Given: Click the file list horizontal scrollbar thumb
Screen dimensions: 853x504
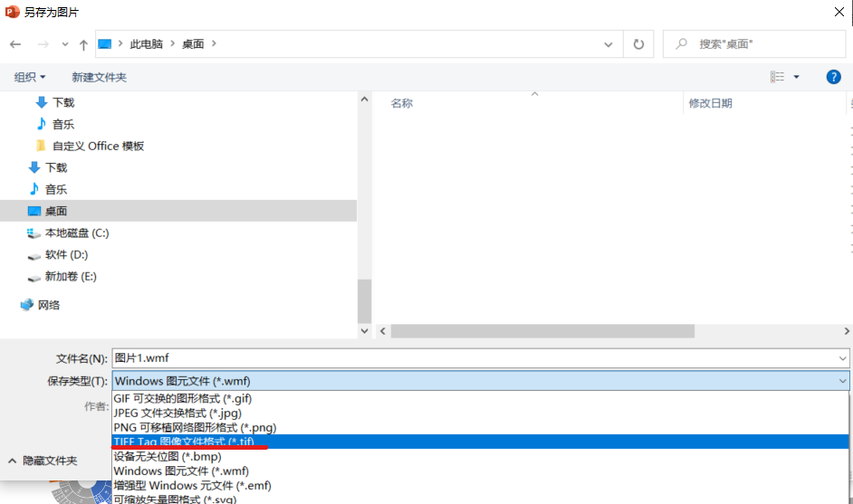Looking at the screenshot, I should click(542, 330).
